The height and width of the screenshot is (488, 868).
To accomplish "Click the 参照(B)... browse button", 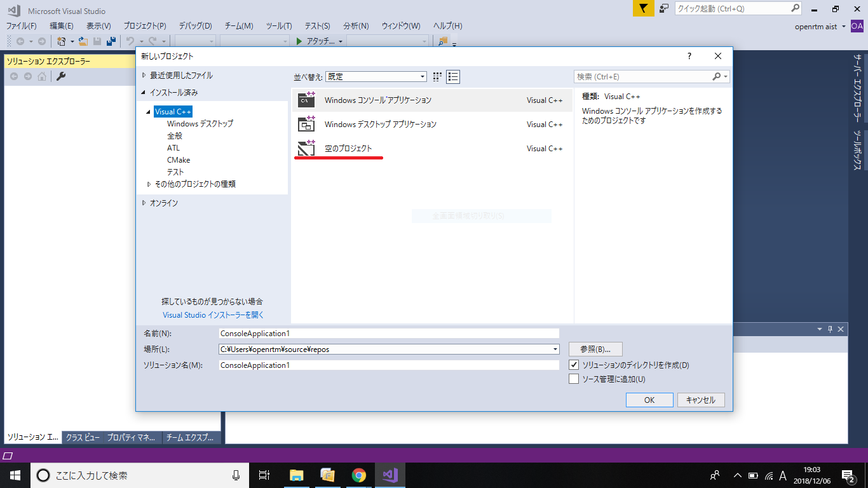I will tap(595, 349).
